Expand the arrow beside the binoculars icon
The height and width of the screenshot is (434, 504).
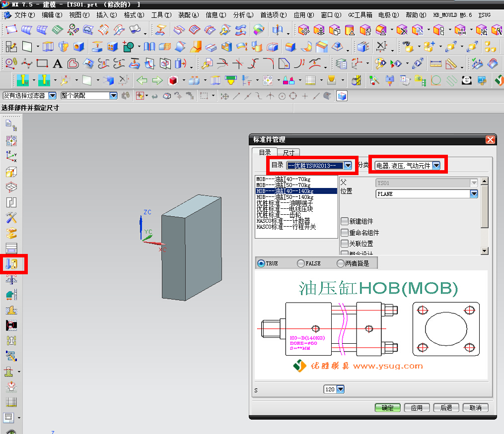click(x=419, y=47)
